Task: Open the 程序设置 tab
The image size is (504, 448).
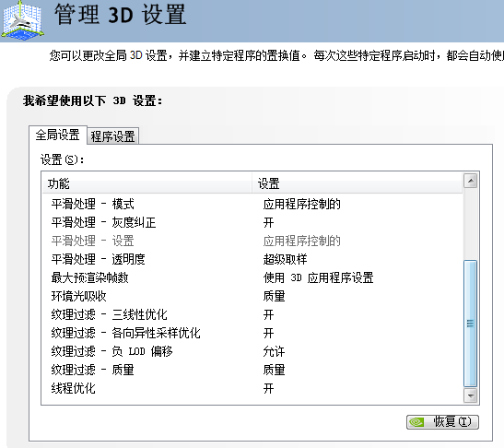Action: pyautogui.click(x=112, y=136)
